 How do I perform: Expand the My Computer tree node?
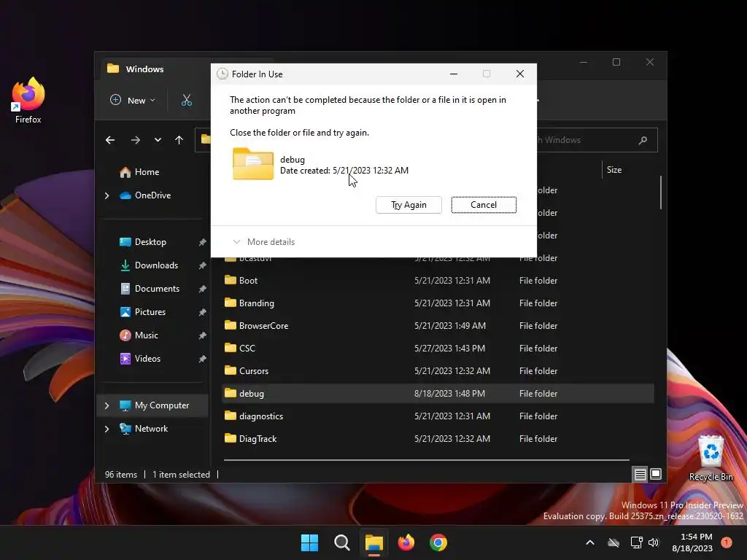pyautogui.click(x=107, y=405)
